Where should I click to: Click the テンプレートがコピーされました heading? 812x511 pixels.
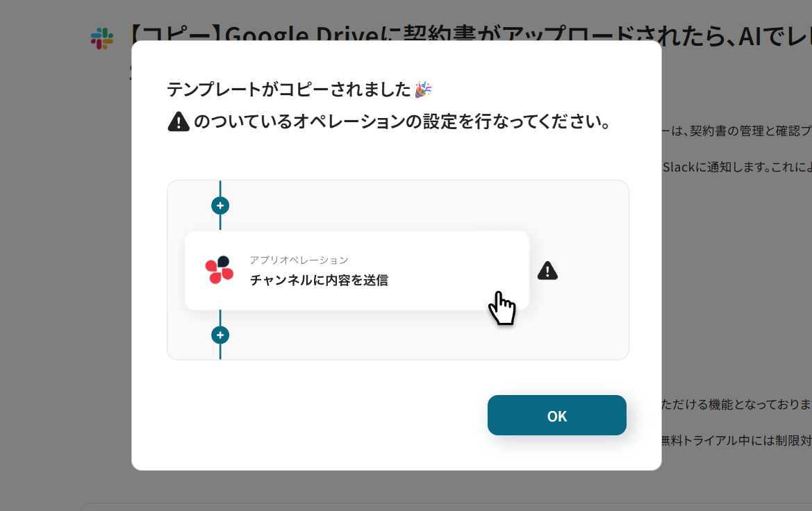pos(288,90)
